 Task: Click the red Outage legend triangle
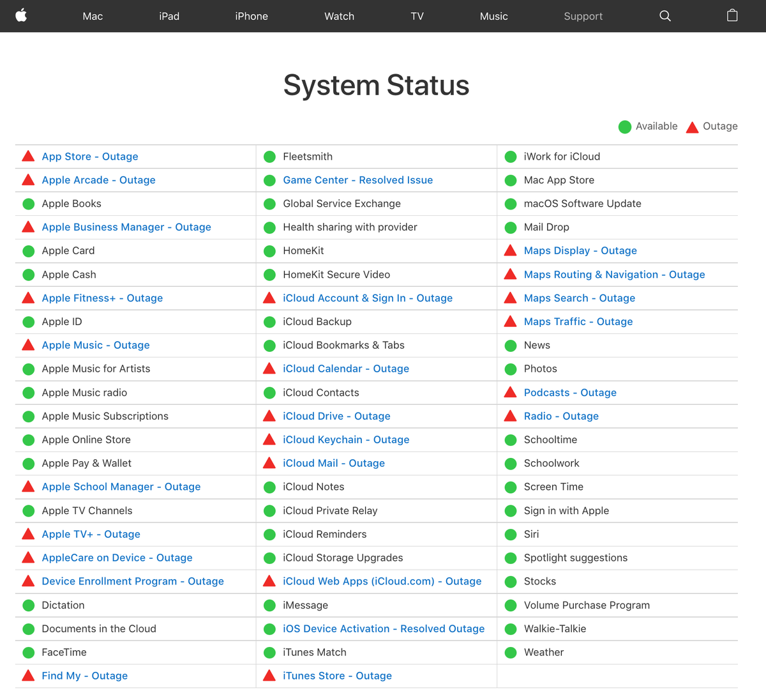[692, 127]
